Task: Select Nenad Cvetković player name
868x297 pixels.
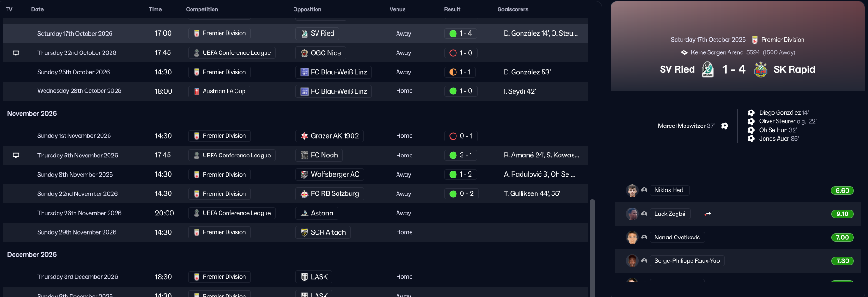Action: 677,238
